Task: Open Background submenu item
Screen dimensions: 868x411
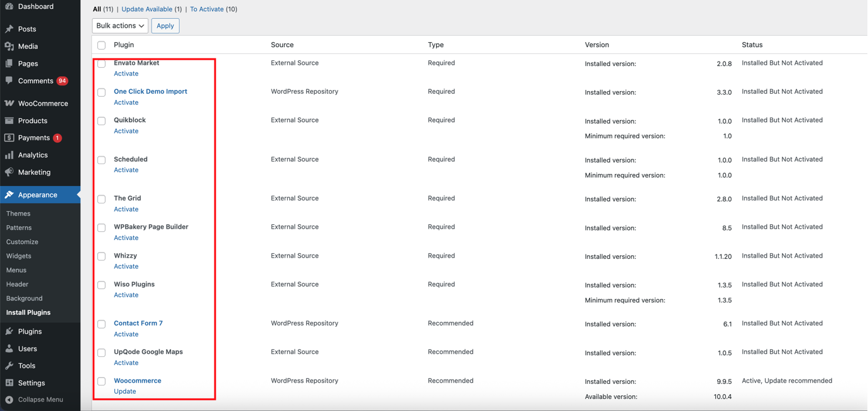Action: (x=25, y=299)
